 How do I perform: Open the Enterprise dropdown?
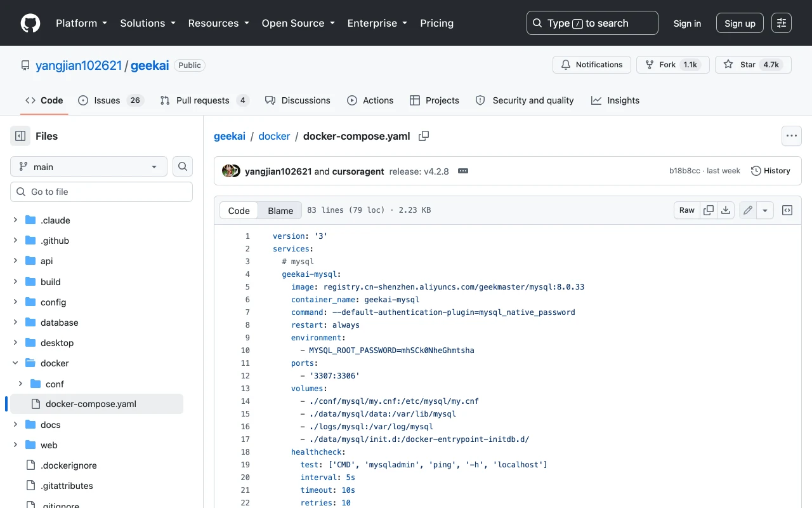pos(377,23)
